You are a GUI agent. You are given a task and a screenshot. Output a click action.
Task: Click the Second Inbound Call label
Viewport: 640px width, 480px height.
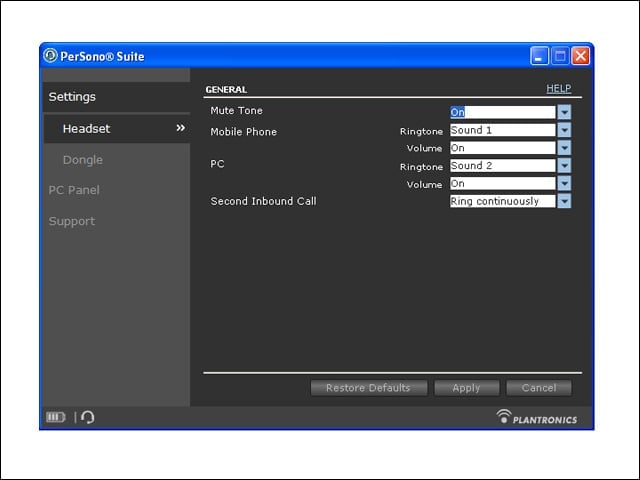tap(263, 201)
